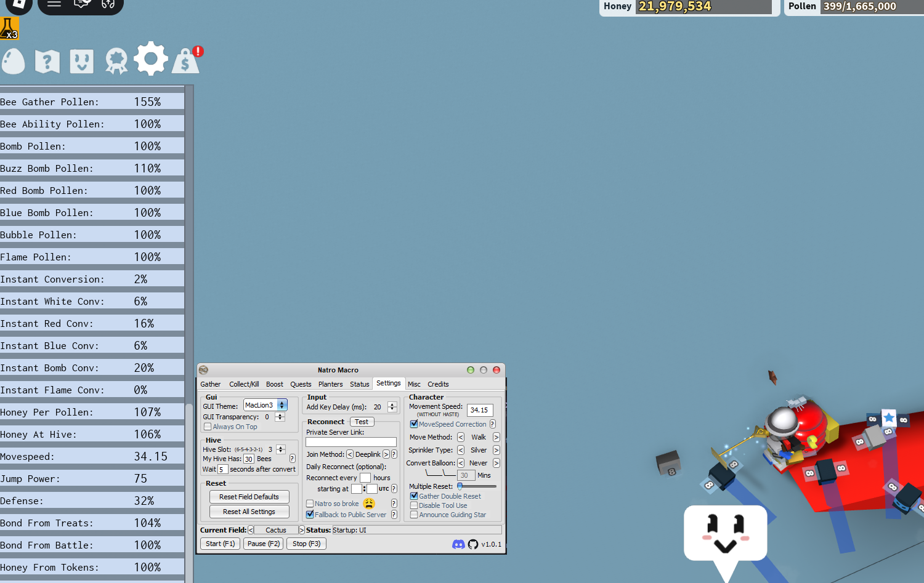
Task: Click the Hive Slot stepper
Action: (x=281, y=449)
